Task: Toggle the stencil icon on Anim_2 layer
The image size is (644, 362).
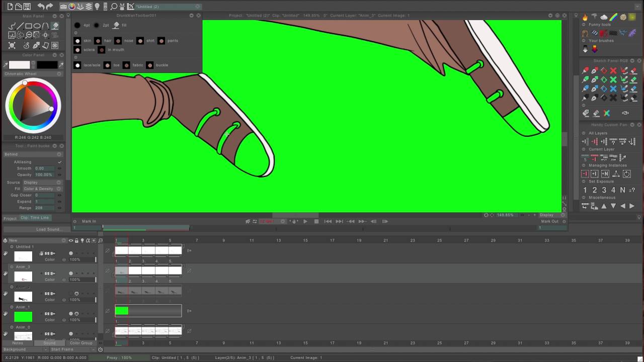Action: click(76, 294)
